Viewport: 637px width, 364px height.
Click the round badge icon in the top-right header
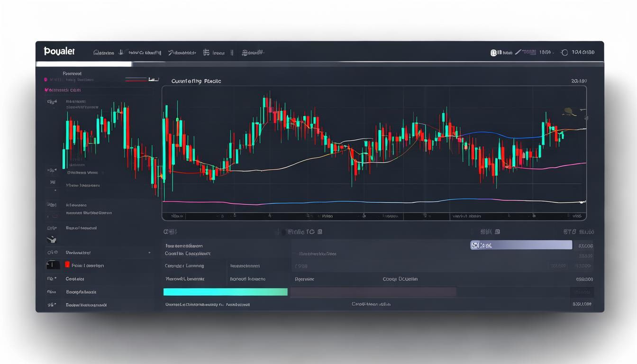[493, 53]
